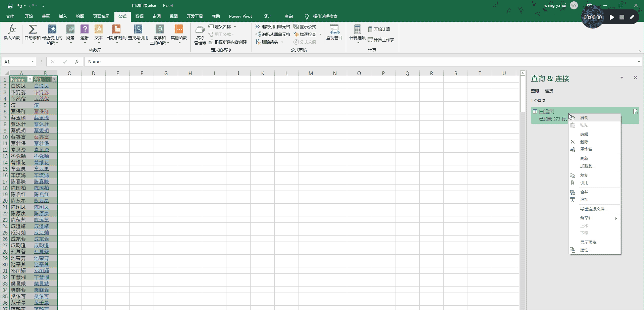
Task: Switch to the 数据 ribbon tab
Action: click(x=140, y=16)
